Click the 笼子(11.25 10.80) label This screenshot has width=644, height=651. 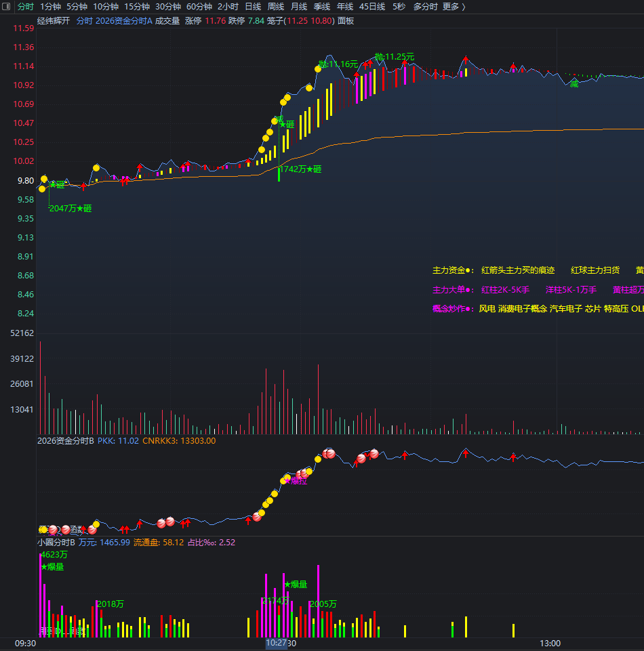click(x=301, y=21)
